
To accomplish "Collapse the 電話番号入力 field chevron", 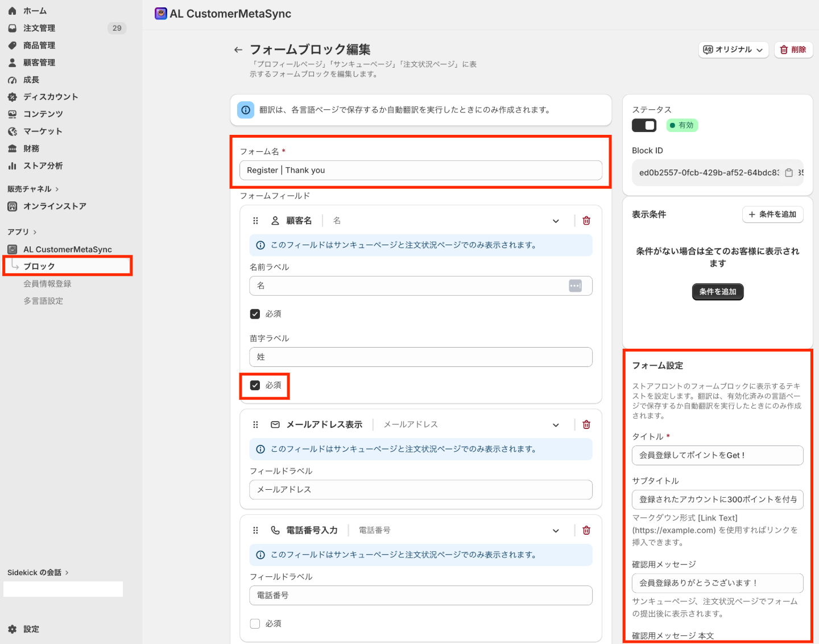I will pos(556,530).
